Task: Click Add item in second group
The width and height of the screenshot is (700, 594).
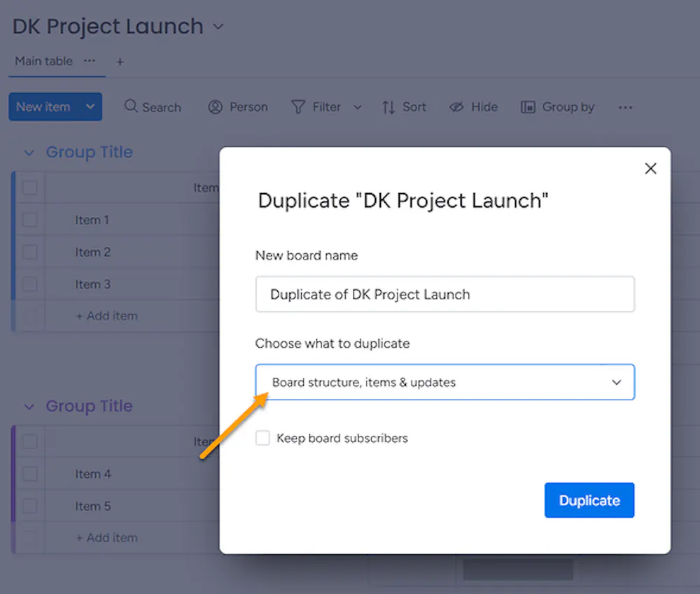Action: pyautogui.click(x=106, y=538)
